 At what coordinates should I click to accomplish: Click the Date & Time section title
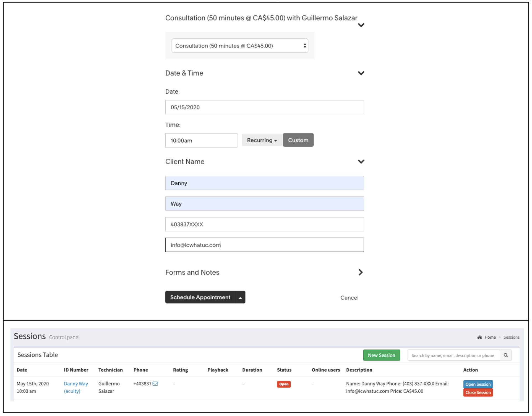(x=184, y=73)
